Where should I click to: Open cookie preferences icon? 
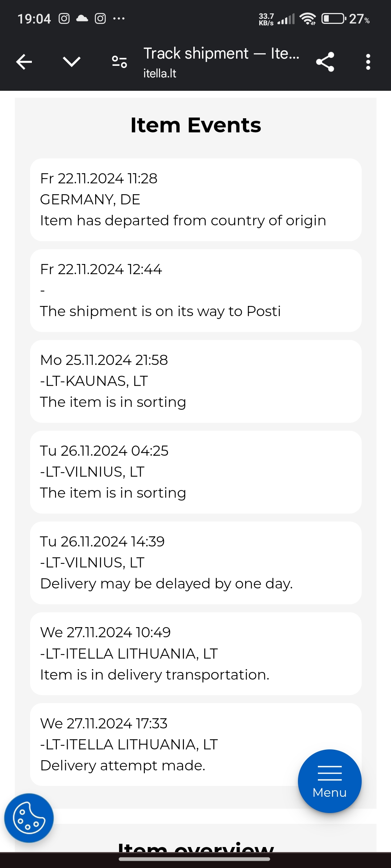pos(29,818)
